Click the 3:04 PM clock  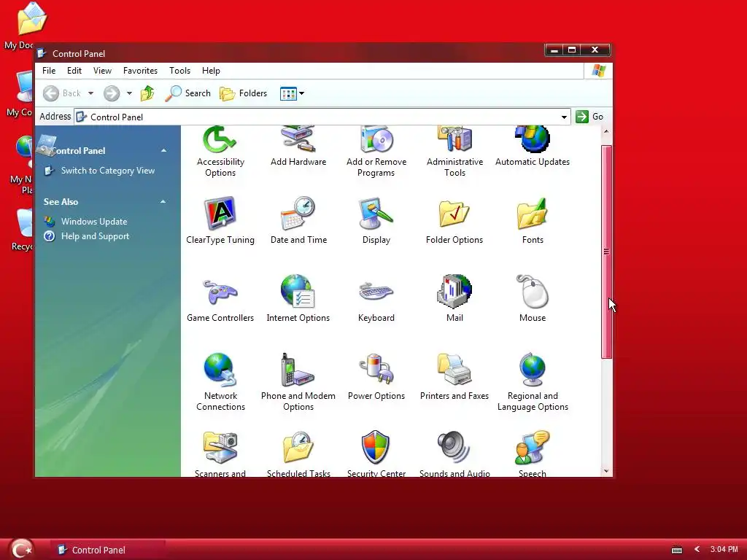(x=724, y=550)
